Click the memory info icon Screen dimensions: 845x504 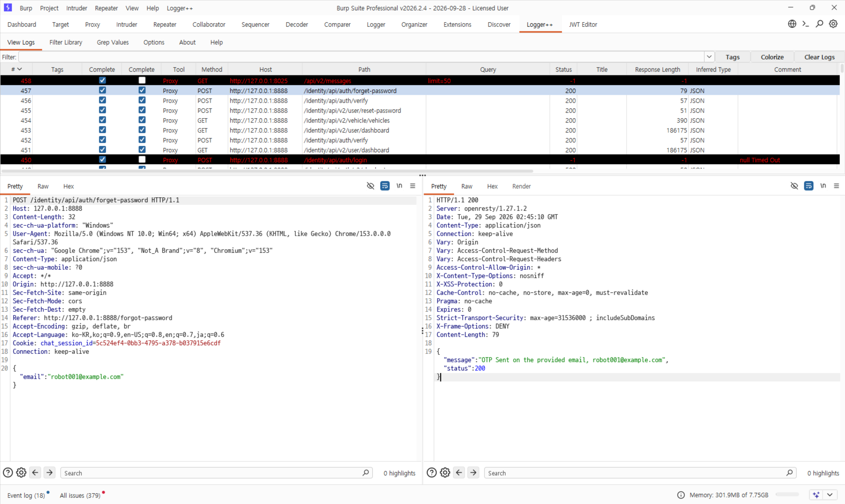tap(681, 495)
